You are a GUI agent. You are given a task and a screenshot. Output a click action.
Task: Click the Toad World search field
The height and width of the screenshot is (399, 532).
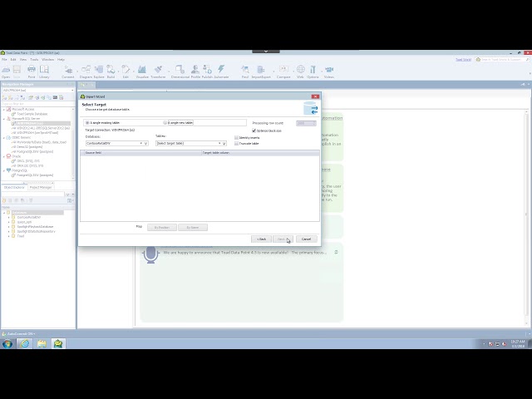pyautogui.click(x=503, y=59)
